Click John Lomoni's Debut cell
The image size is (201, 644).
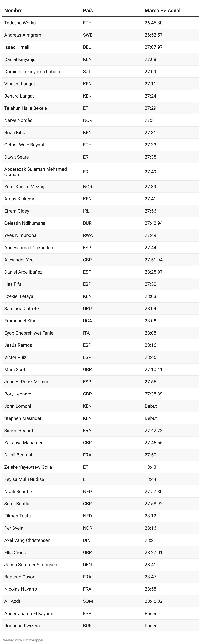[x=151, y=406]
